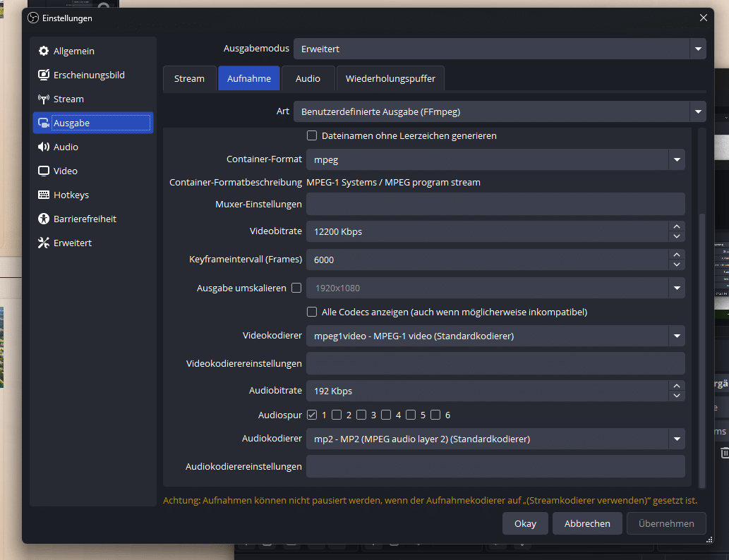Switch to the Stream output tab
Screen dimensions: 729x560
pos(189,79)
